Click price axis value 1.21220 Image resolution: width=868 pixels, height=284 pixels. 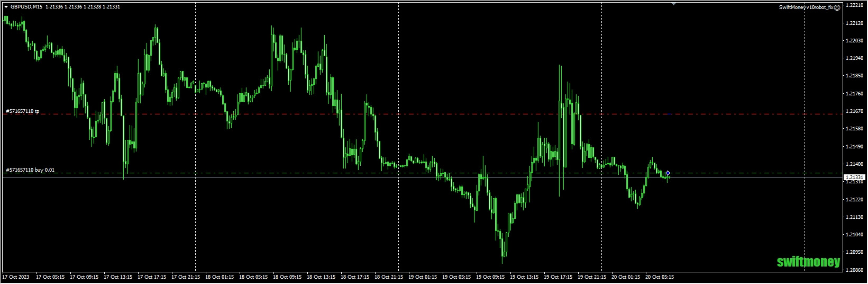click(x=855, y=200)
